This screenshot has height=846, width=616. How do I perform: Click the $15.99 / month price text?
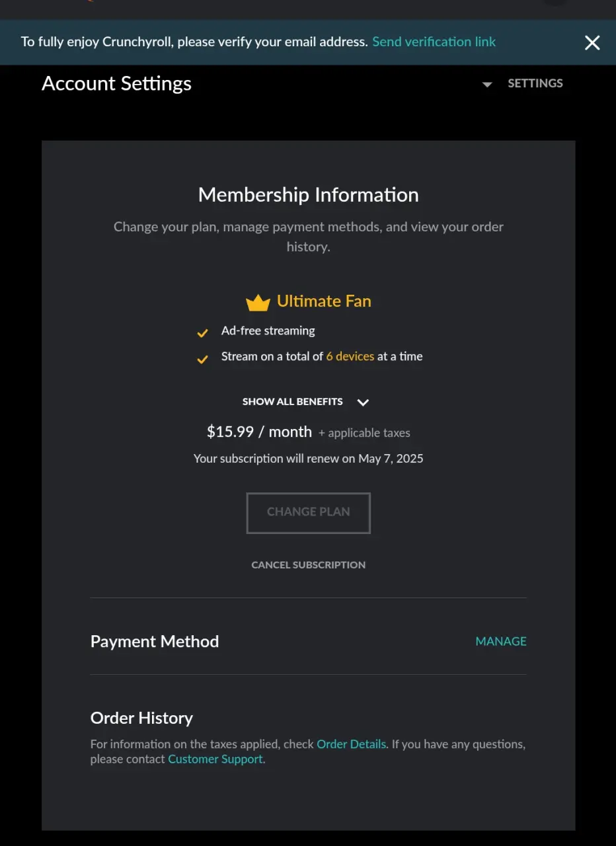coord(259,432)
